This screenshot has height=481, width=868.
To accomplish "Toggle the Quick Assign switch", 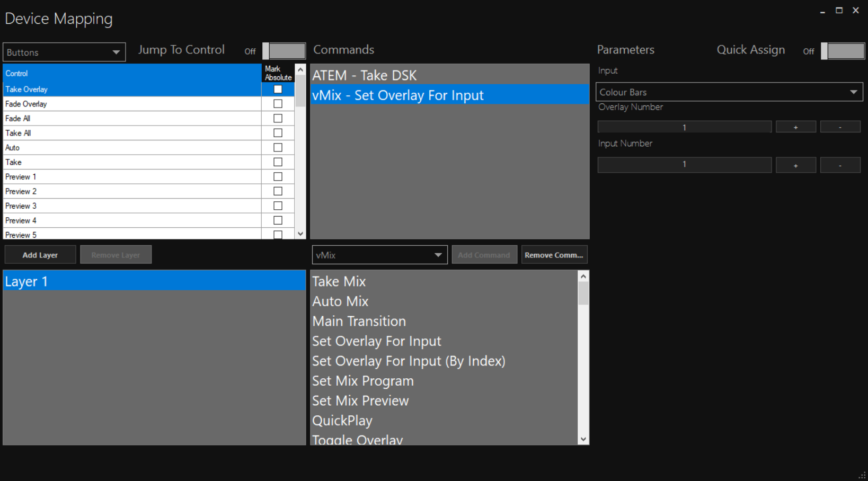I will pyautogui.click(x=843, y=51).
